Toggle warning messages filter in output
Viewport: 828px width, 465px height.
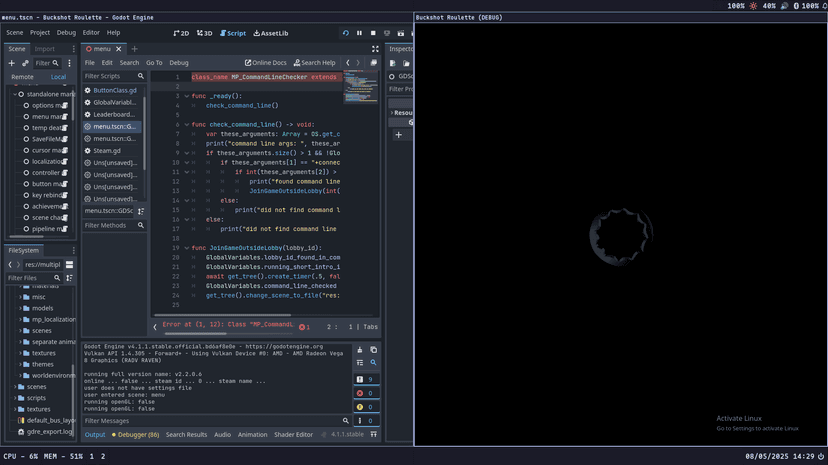point(365,407)
